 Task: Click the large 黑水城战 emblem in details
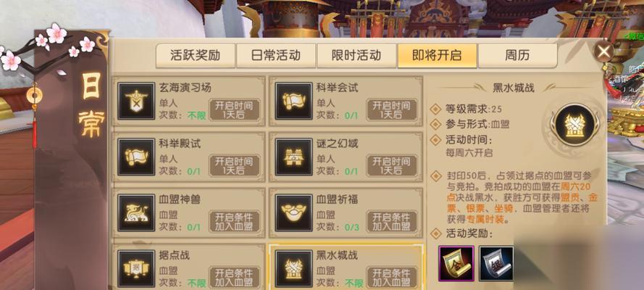click(574, 124)
